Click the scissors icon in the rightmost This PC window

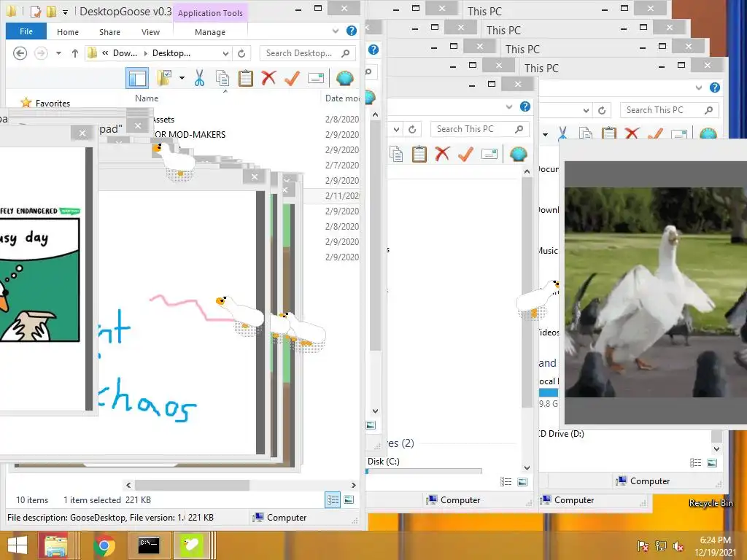(x=562, y=133)
